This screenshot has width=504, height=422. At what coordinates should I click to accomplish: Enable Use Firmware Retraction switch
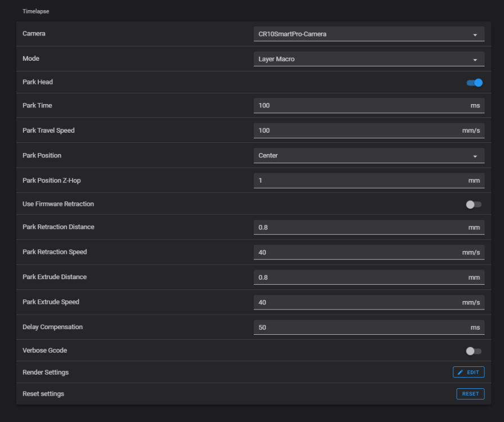tap(474, 204)
